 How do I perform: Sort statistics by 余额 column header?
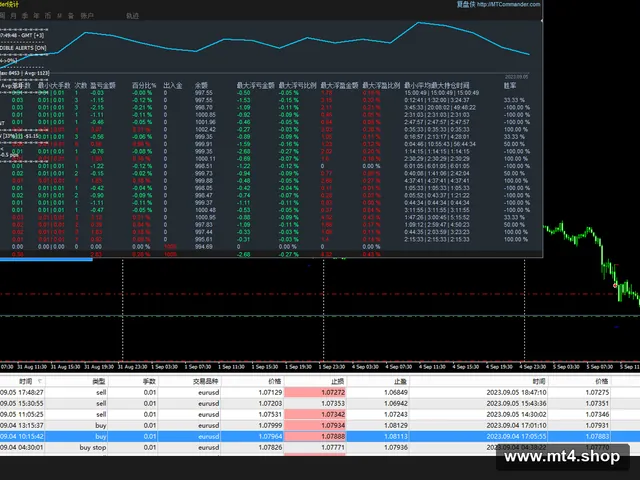201,86
